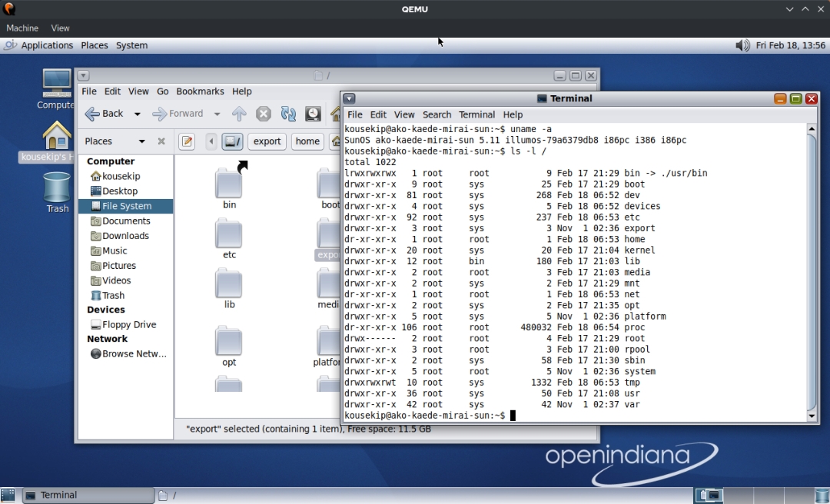Click the Reload icon in file manager toolbar
This screenshot has height=504, width=830.
(x=288, y=114)
